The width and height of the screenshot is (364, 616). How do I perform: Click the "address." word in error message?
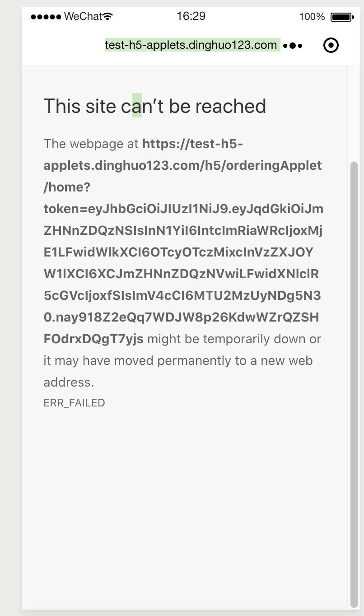coord(69,382)
